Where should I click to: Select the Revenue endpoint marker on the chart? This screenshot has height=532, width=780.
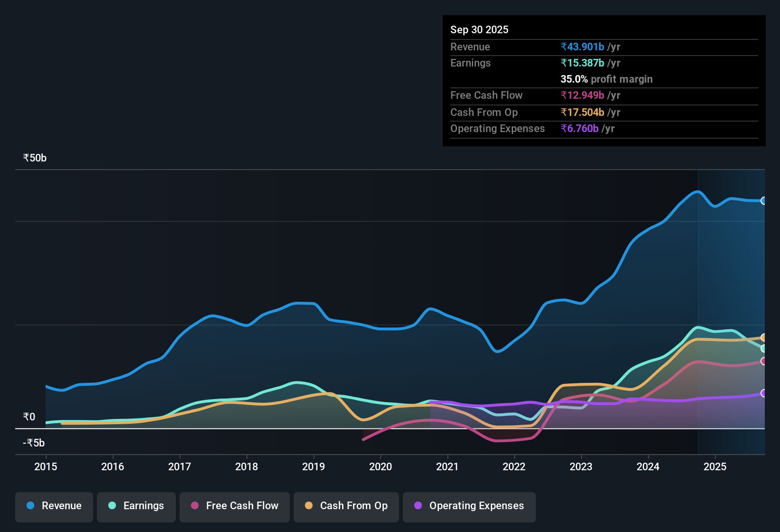[x=764, y=201]
